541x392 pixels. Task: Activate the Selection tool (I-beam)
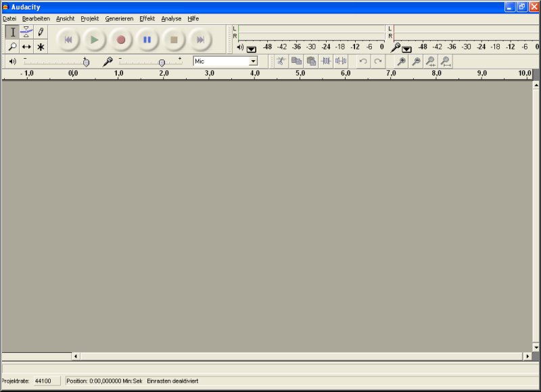pos(12,32)
